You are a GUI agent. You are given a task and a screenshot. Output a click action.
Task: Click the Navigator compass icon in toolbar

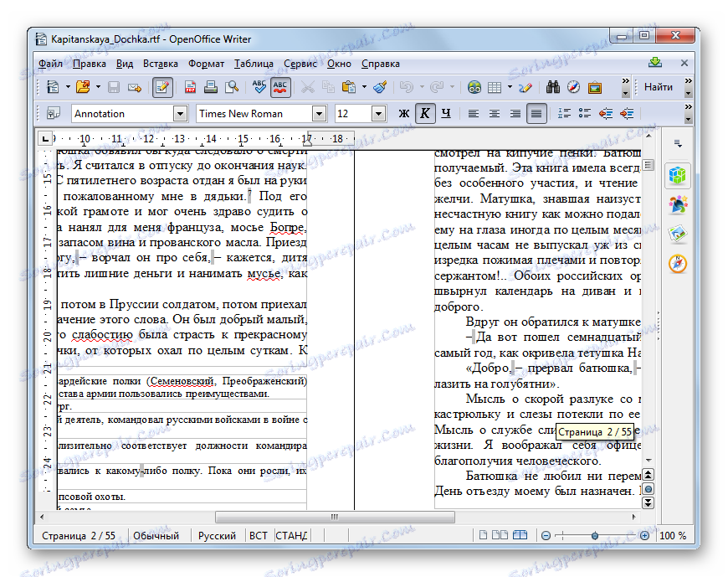tap(573, 87)
